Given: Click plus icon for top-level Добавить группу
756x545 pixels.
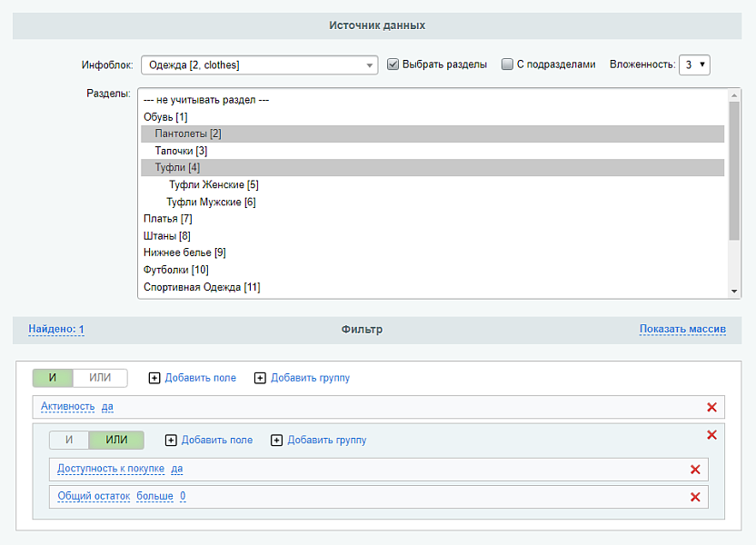Looking at the screenshot, I should pyautogui.click(x=260, y=378).
